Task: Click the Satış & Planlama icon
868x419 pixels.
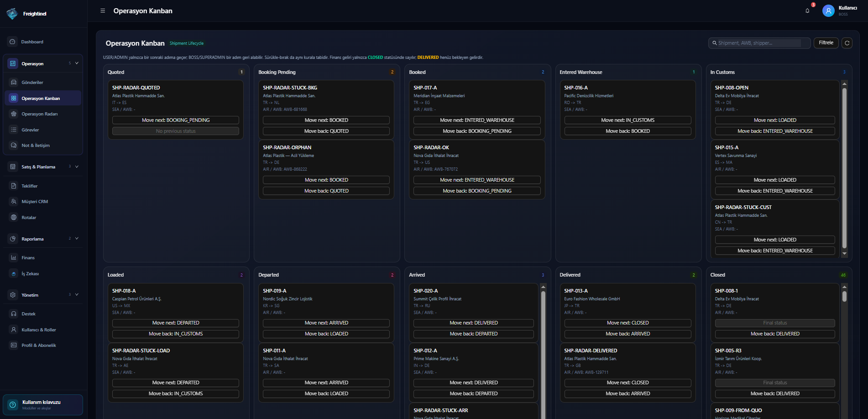Action: (13, 167)
